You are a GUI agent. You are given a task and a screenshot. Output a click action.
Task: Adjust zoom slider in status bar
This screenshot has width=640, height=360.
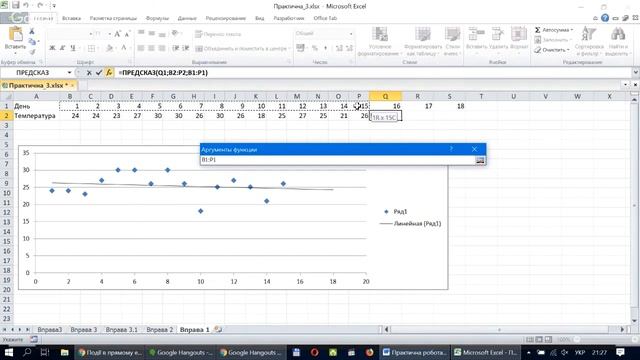tap(605, 339)
